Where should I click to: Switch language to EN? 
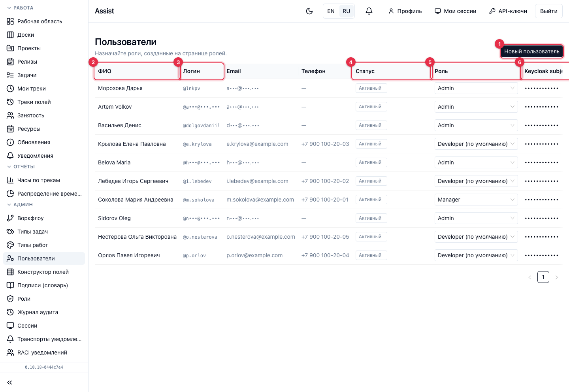pyautogui.click(x=331, y=11)
